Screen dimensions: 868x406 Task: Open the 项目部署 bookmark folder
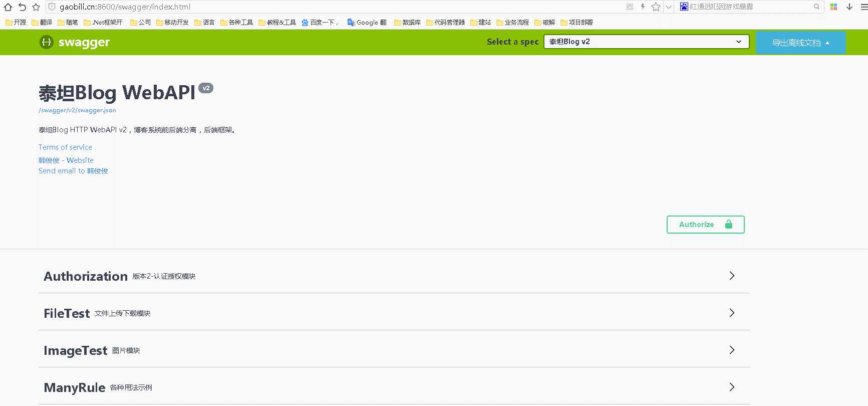(576, 22)
